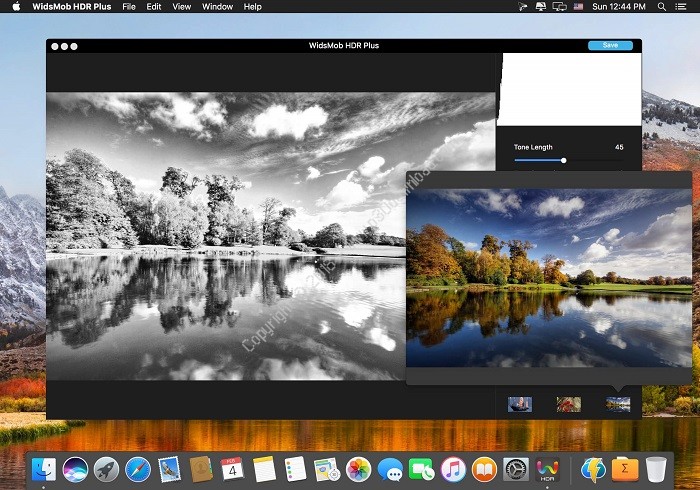Open Safari from the Dock
The height and width of the screenshot is (490, 700).
138,468
